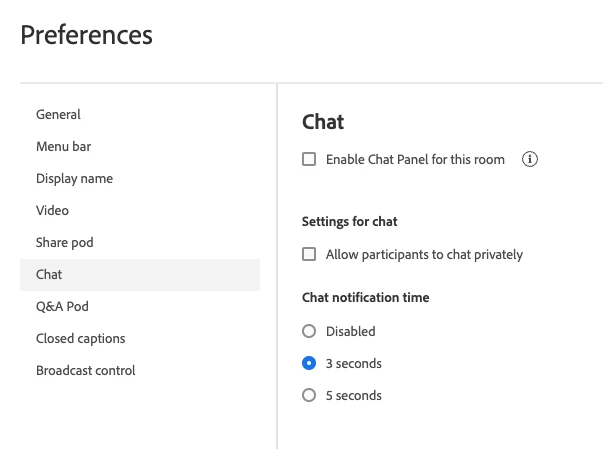Screen dimensions: 603x449
Task: Click the Allow participants to chat privately label
Action: 424,255
